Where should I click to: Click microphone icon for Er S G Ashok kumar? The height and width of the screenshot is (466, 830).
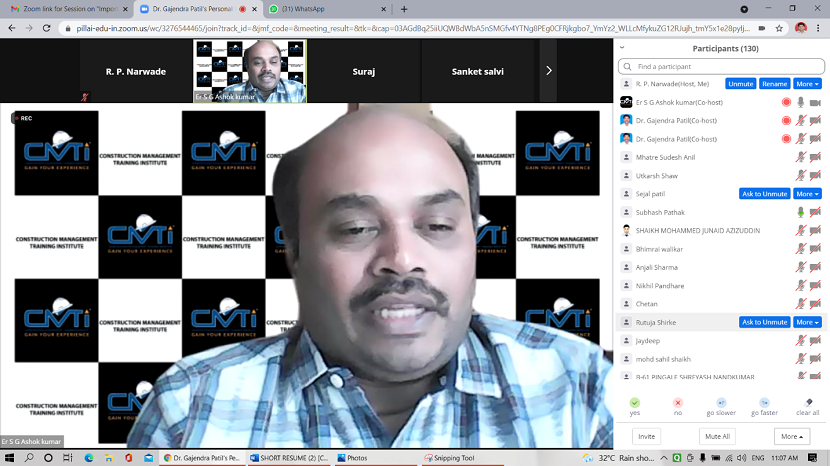coord(801,102)
